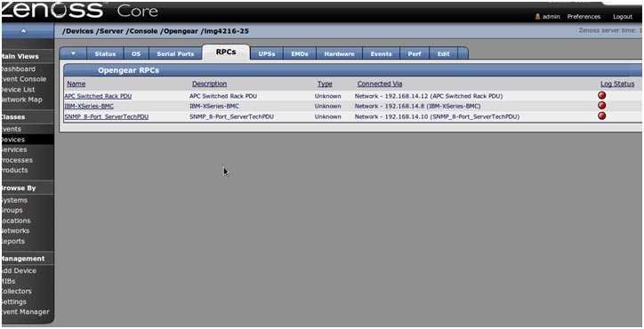Click the red status icon for SNMP_8-Port_ServerTechPDU
The image size is (644, 329).
point(601,116)
